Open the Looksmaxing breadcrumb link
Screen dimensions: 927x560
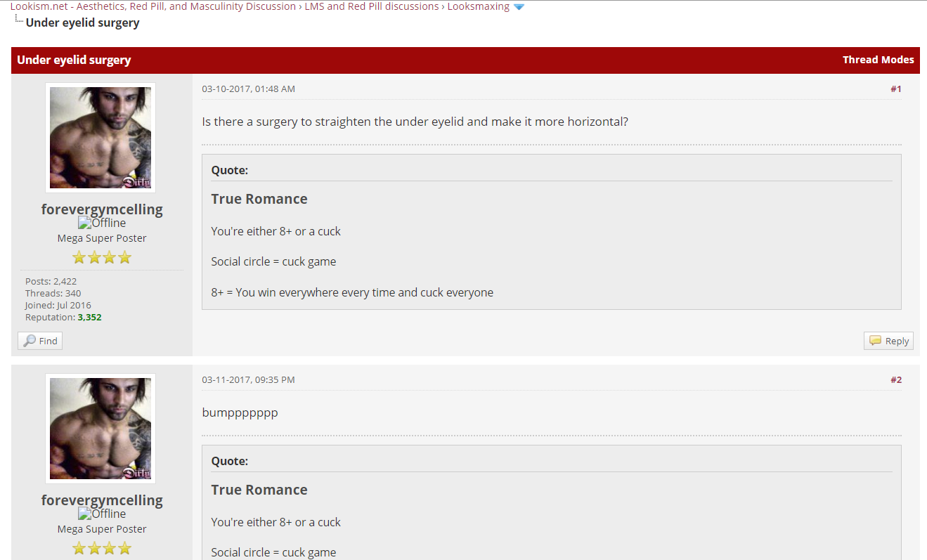[x=479, y=6]
